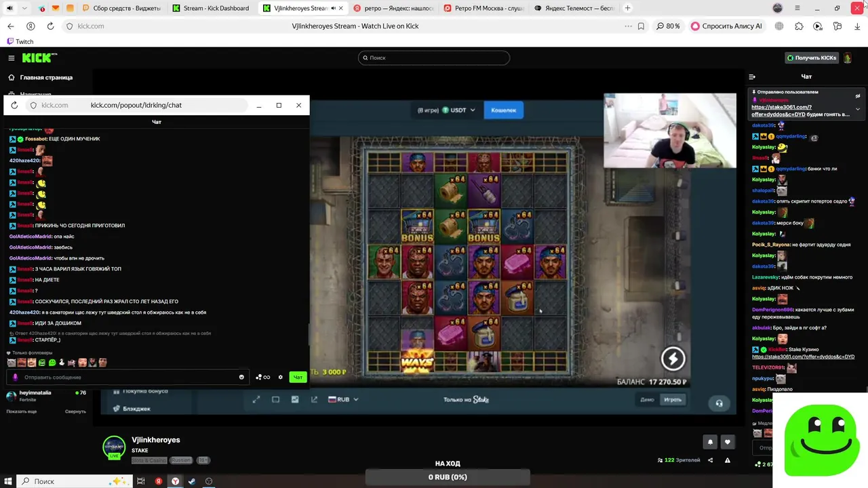868x488 pixels.
Task: Open the USDT currency dropdown
Action: pyautogui.click(x=459, y=110)
